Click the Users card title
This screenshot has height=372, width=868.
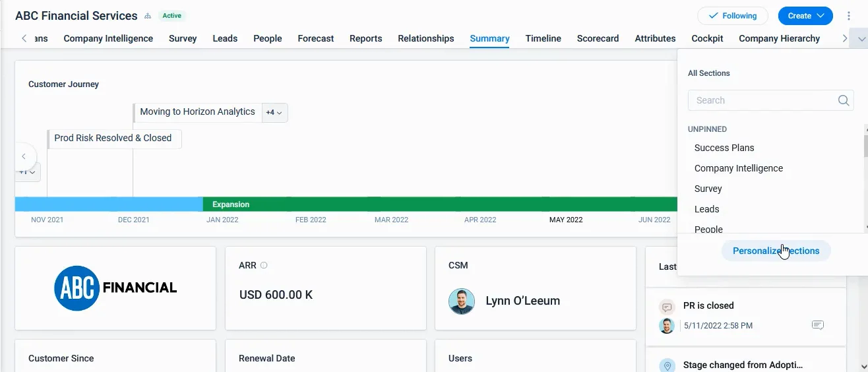pos(460,358)
